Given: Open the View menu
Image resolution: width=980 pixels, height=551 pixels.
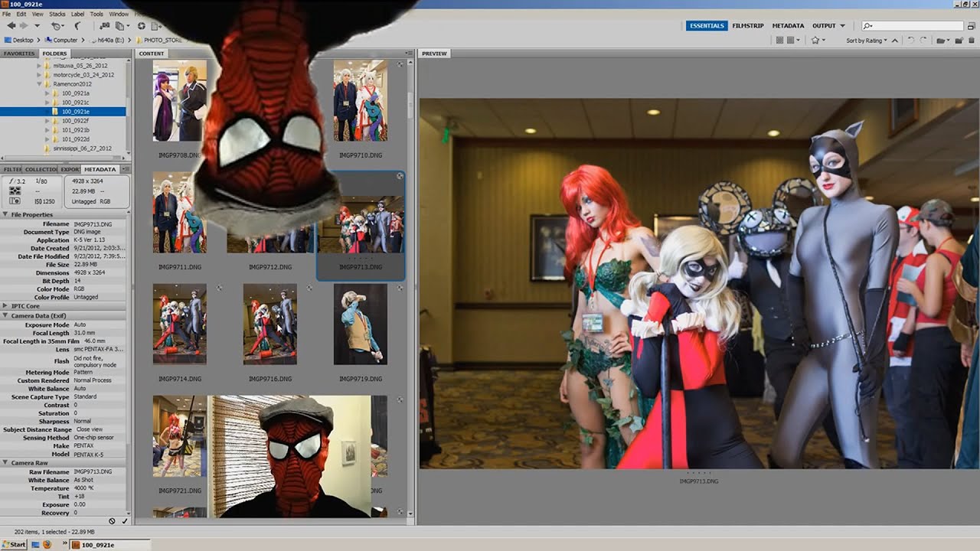Looking at the screenshot, I should click(38, 14).
